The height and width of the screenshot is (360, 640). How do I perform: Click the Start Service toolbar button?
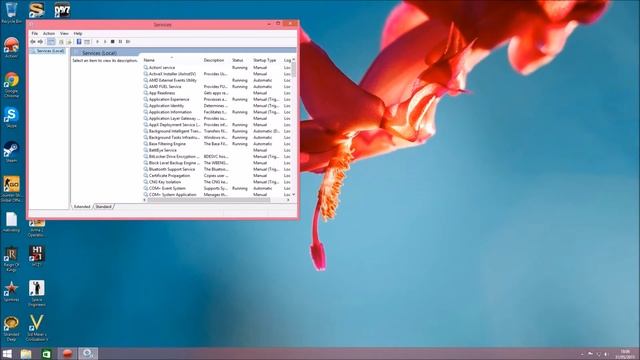97,42
